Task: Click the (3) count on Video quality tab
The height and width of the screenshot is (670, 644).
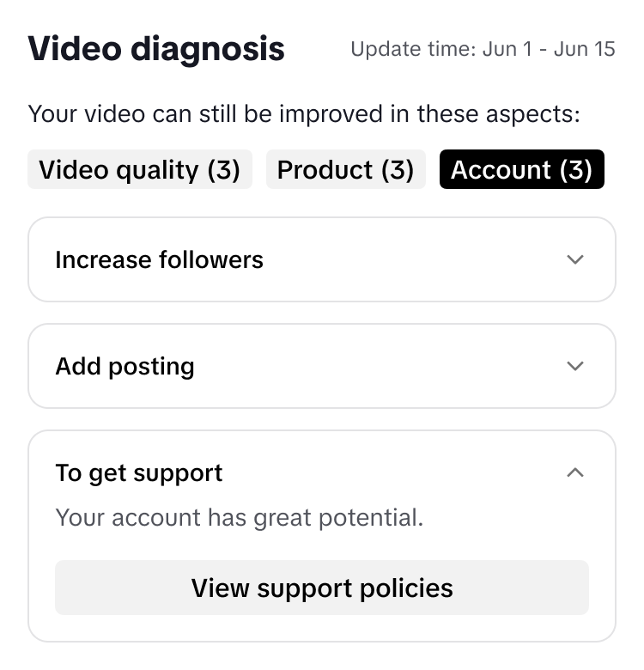Action: point(223,170)
